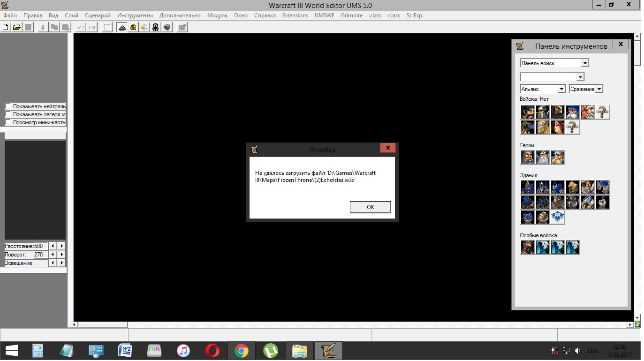Viewport: 644px width, 361px height.
Task: Click the Расстояние value field
Action: pos(40,246)
